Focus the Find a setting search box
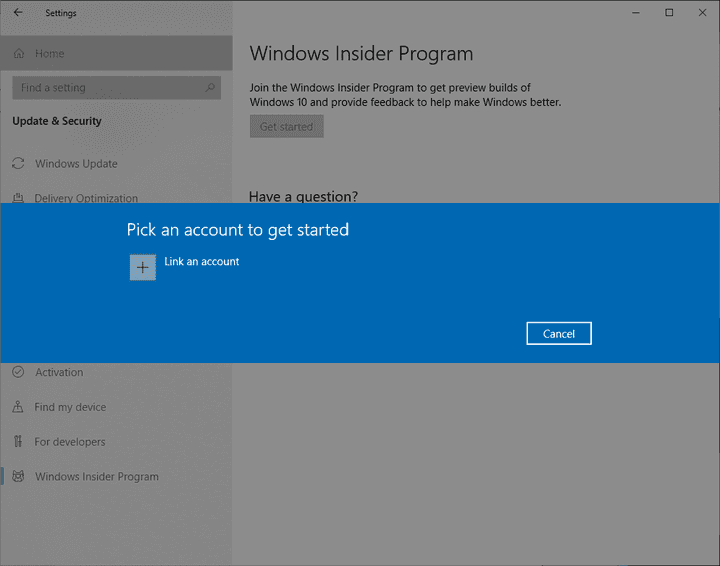720x566 pixels. coord(116,87)
